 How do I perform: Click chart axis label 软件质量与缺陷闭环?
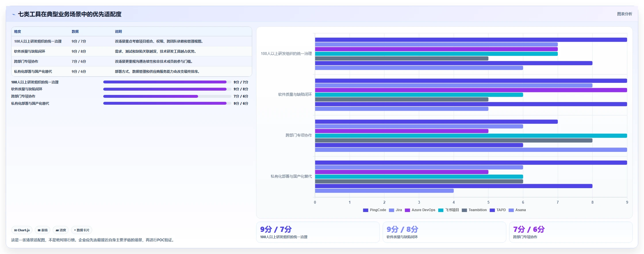tap(295, 95)
